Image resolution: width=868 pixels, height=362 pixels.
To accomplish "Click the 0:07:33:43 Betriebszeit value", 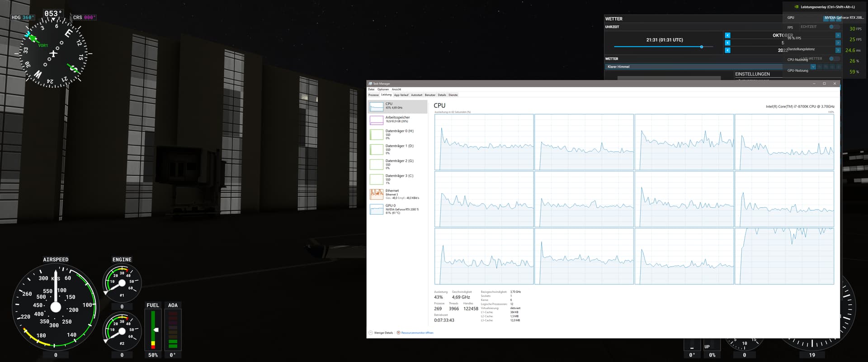I will click(444, 320).
